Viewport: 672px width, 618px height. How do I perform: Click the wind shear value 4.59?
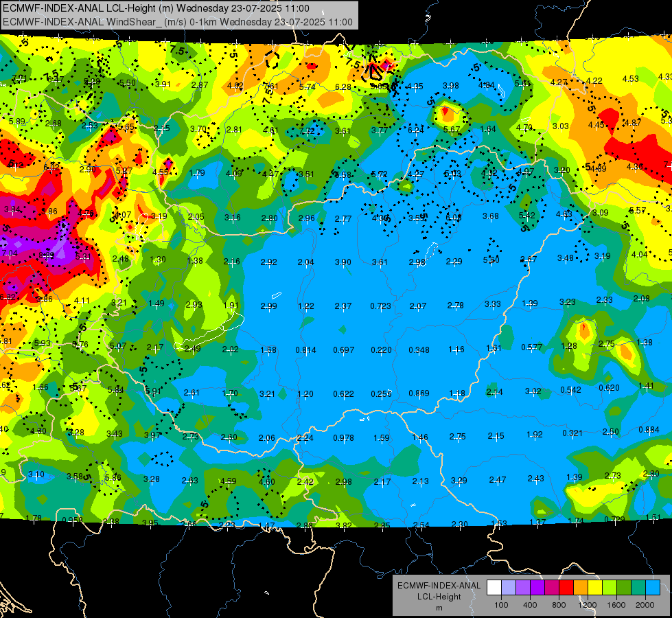point(228,481)
